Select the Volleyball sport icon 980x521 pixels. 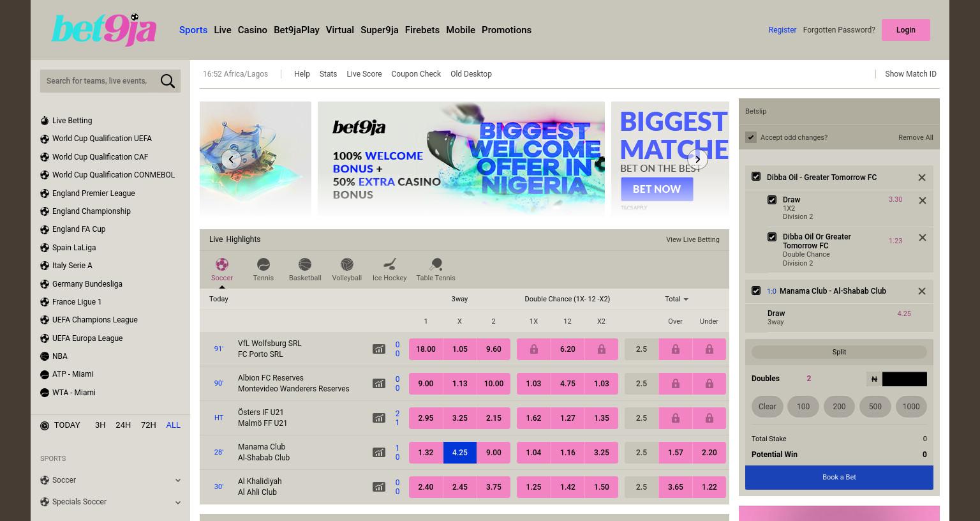point(347,264)
